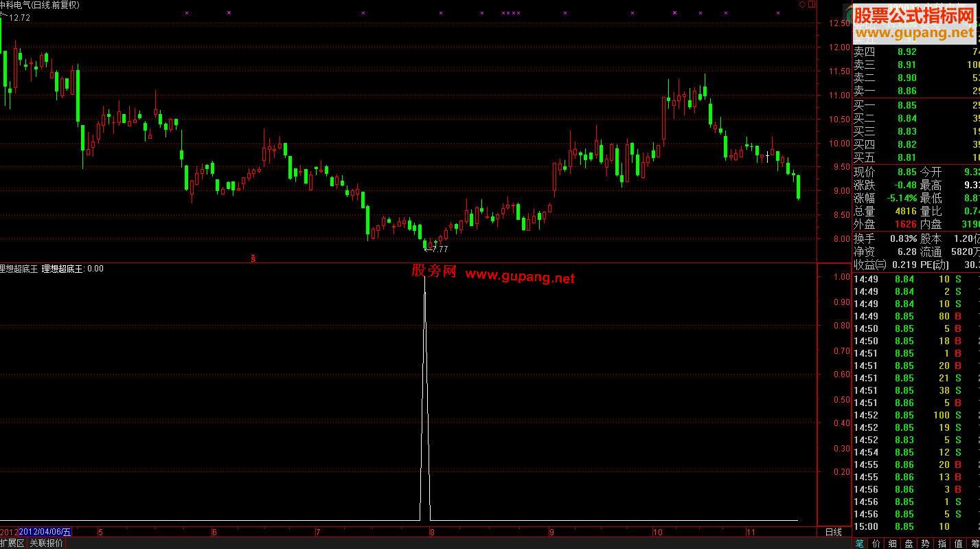Click the red S marker below the candlesticks
Image resolution: width=980 pixels, height=549 pixels.
253,258
